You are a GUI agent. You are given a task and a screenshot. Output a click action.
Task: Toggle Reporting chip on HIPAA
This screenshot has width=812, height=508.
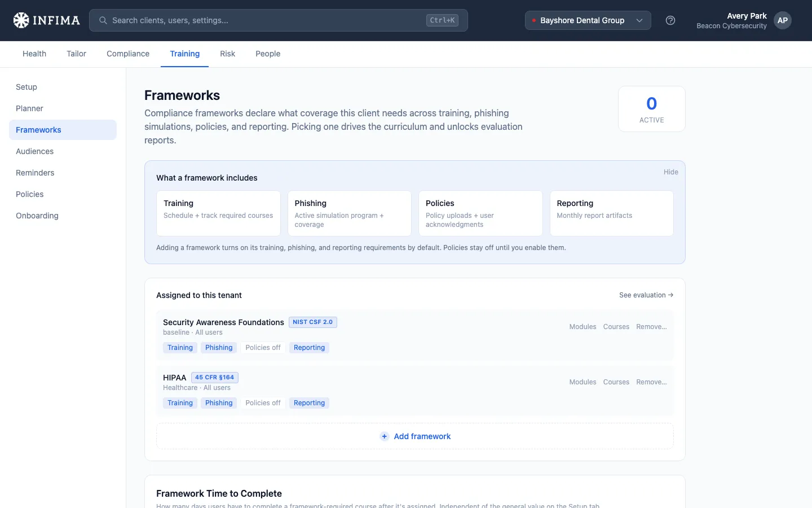[x=309, y=403]
